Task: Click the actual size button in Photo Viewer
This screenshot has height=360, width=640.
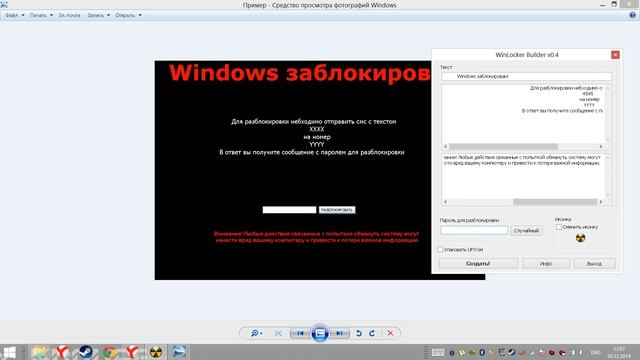Action: [278, 333]
